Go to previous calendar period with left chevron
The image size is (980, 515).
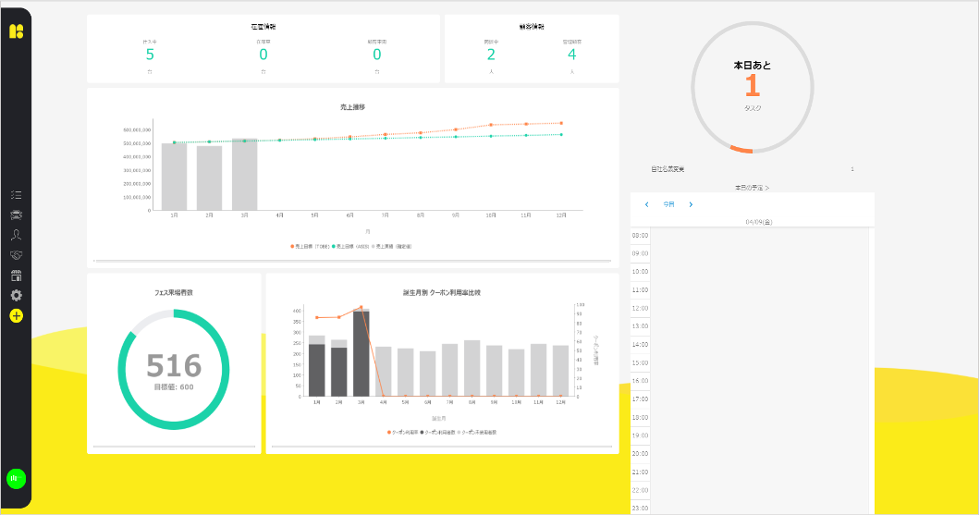646,204
